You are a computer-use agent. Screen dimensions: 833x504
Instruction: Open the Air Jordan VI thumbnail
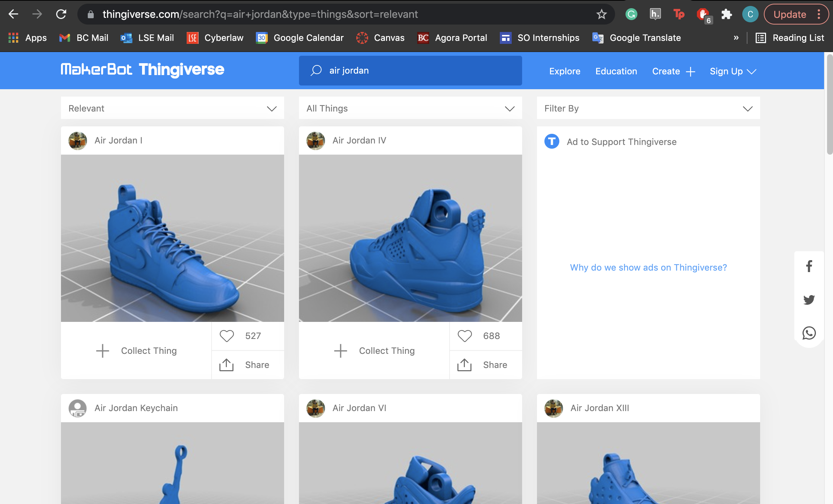click(x=410, y=463)
